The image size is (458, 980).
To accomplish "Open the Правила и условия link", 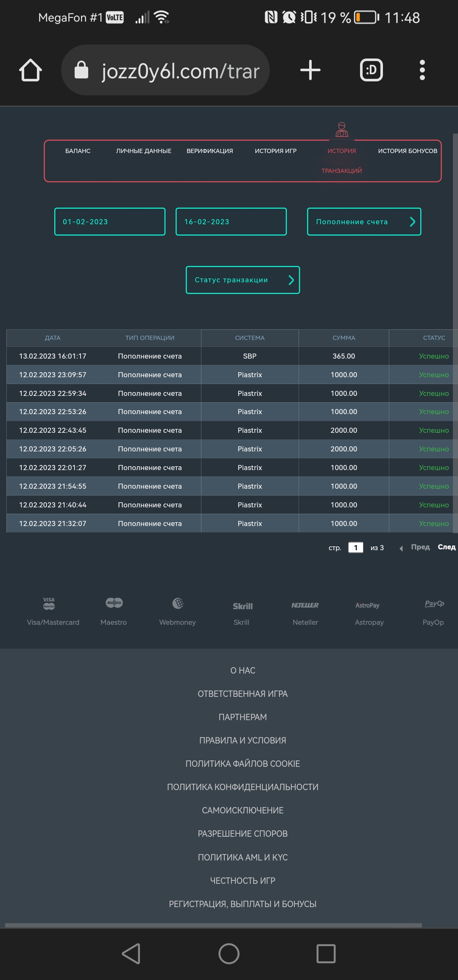I will (243, 741).
